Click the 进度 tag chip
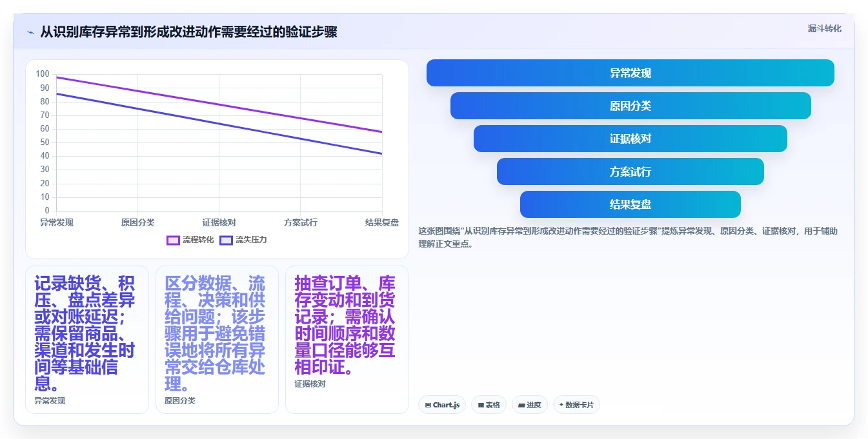 pyautogui.click(x=530, y=405)
